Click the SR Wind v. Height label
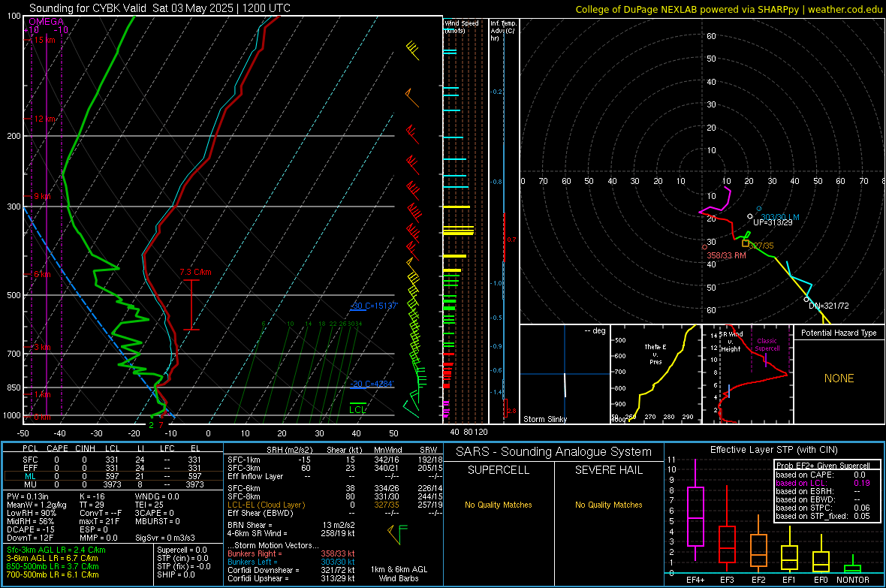 point(731,342)
